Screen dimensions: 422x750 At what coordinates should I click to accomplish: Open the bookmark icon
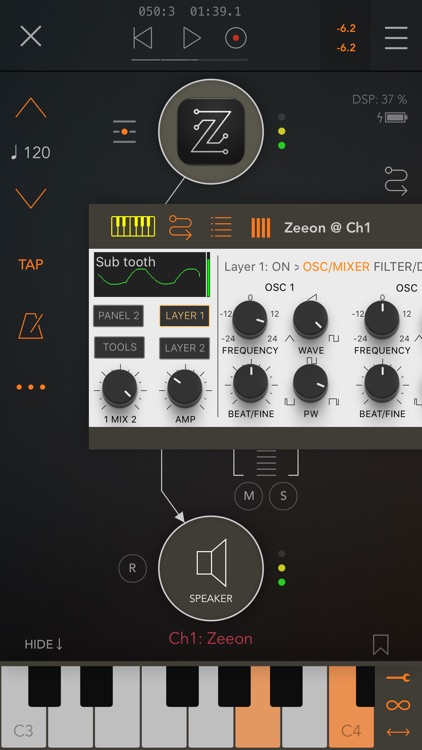(381, 644)
